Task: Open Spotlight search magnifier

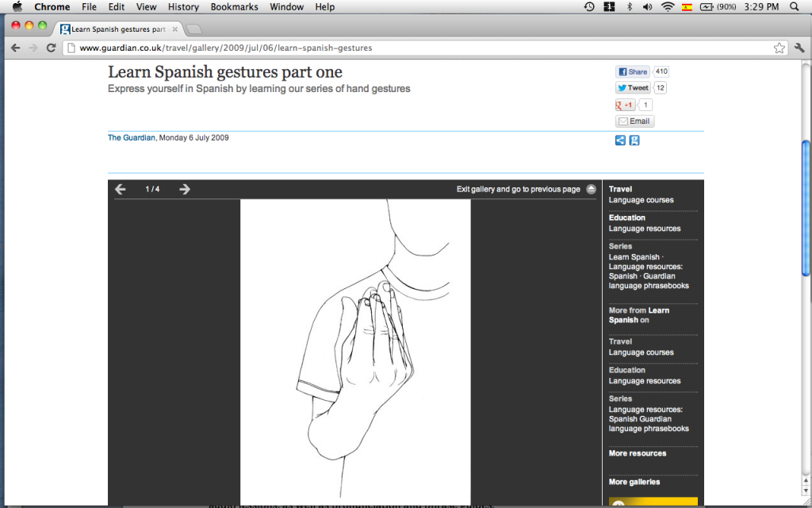Action: (x=794, y=6)
